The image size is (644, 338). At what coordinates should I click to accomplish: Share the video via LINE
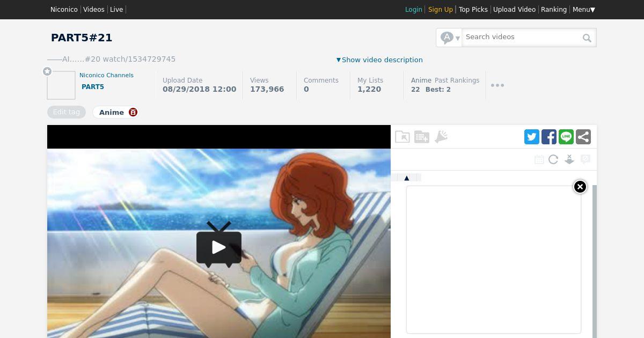point(566,137)
